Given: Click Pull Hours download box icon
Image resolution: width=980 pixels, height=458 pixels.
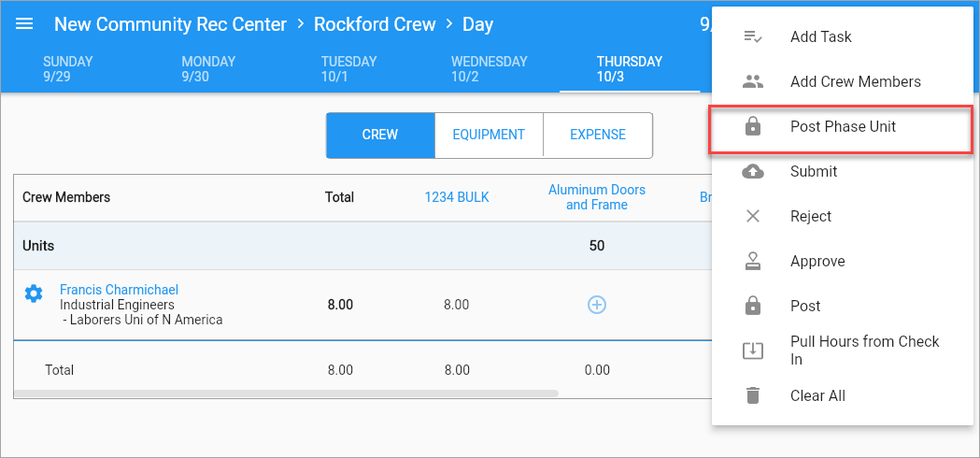Looking at the screenshot, I should (x=753, y=351).
